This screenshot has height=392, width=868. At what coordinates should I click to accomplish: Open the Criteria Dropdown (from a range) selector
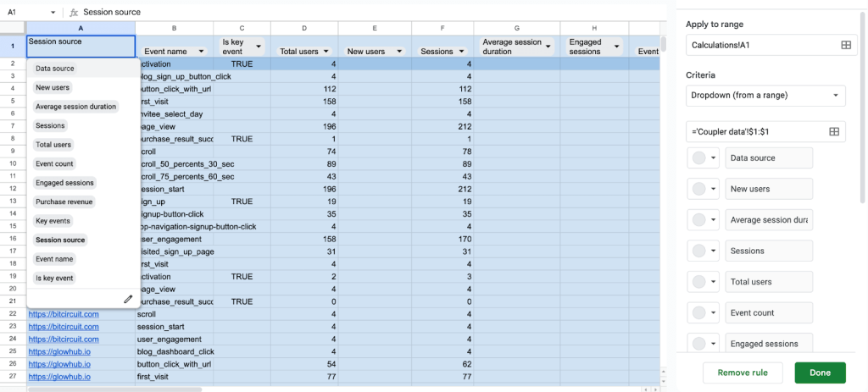[765, 95]
